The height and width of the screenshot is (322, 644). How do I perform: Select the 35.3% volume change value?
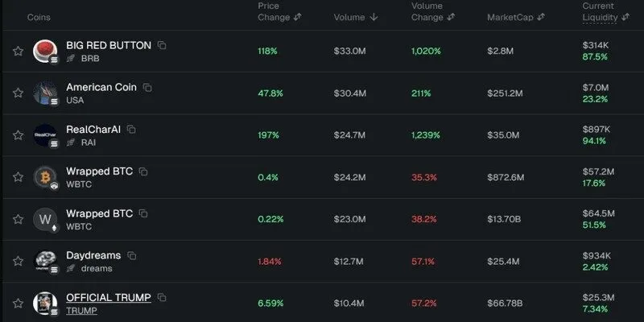(x=424, y=177)
